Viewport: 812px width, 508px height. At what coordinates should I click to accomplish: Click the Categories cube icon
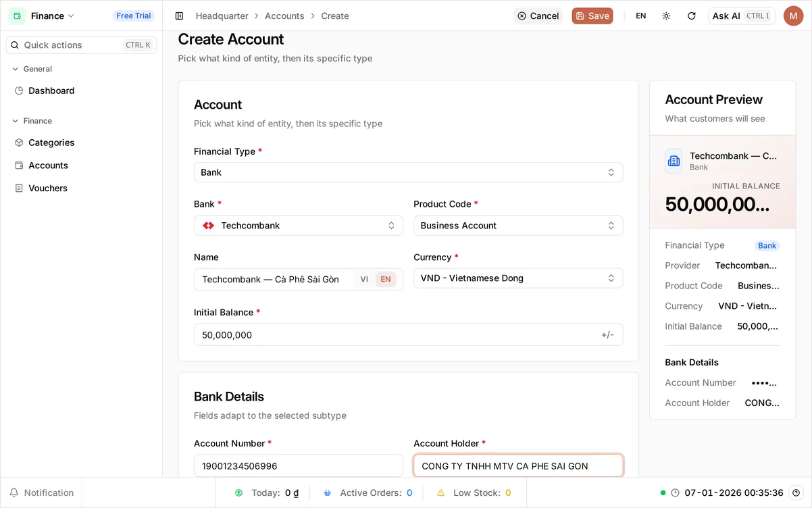19,143
